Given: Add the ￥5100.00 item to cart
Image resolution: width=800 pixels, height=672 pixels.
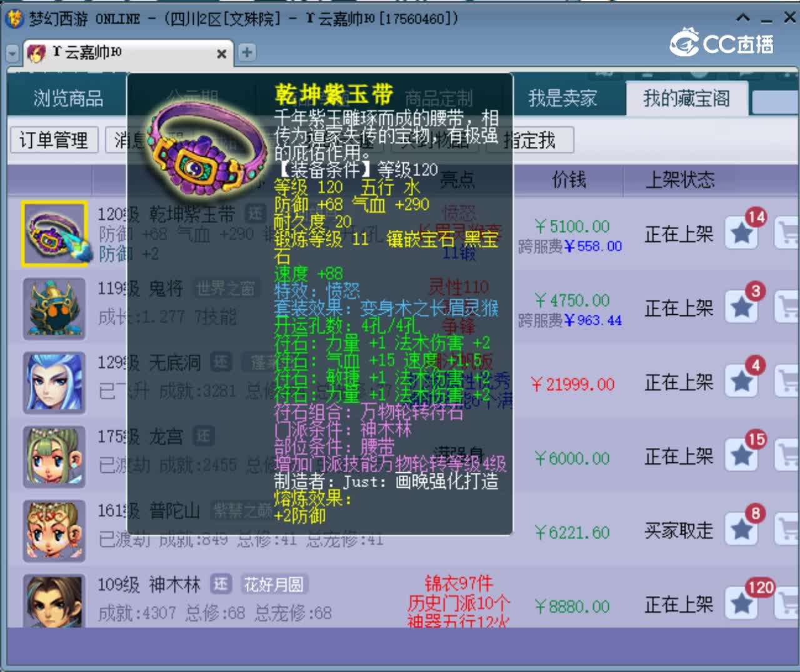Looking at the screenshot, I should [x=787, y=233].
